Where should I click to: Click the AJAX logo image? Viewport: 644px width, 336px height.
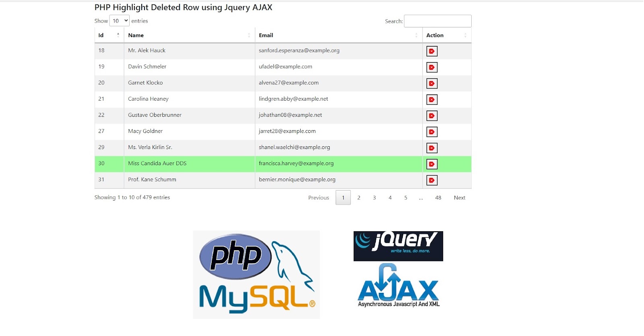pos(398,285)
